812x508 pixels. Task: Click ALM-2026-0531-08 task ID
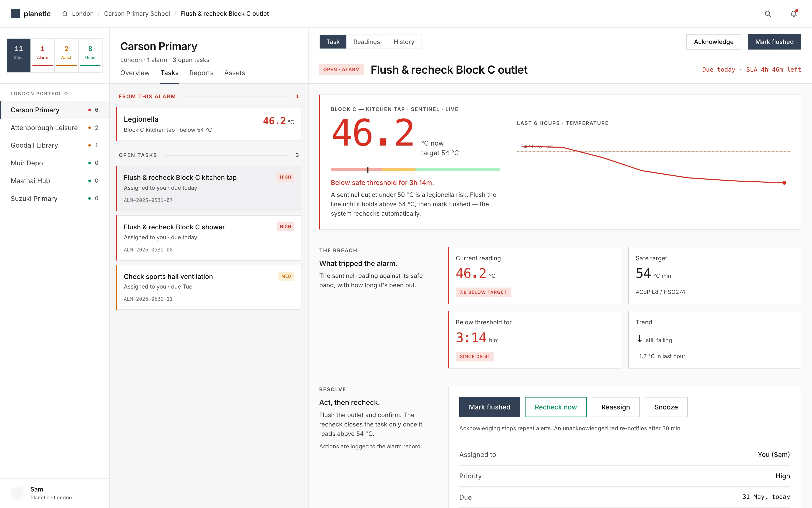tap(148, 250)
